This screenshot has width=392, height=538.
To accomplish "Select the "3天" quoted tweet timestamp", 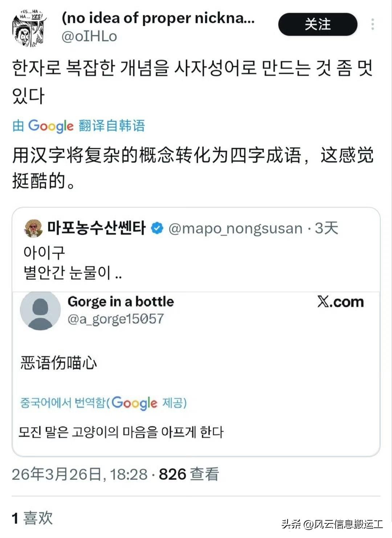I will [x=326, y=228].
